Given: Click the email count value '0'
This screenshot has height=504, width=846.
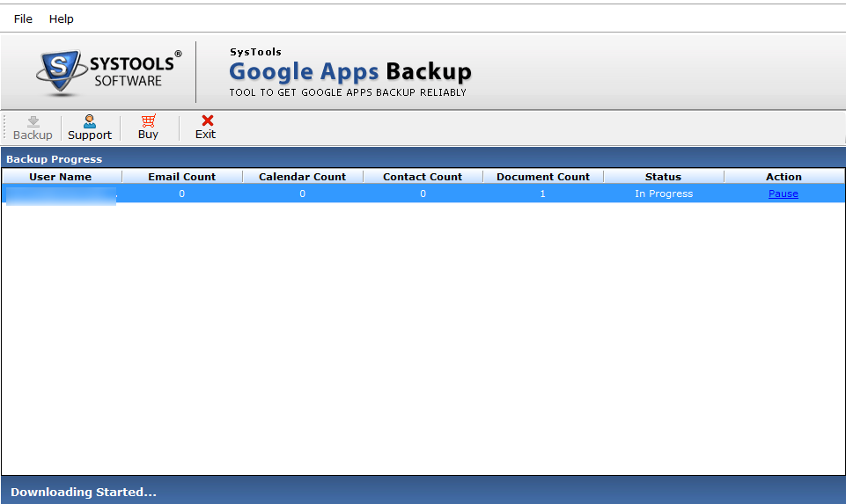Looking at the screenshot, I should (x=182, y=194).
